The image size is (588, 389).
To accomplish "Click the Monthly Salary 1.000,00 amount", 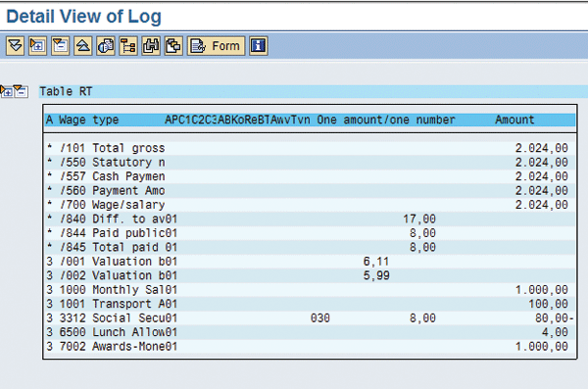I will point(542,290).
